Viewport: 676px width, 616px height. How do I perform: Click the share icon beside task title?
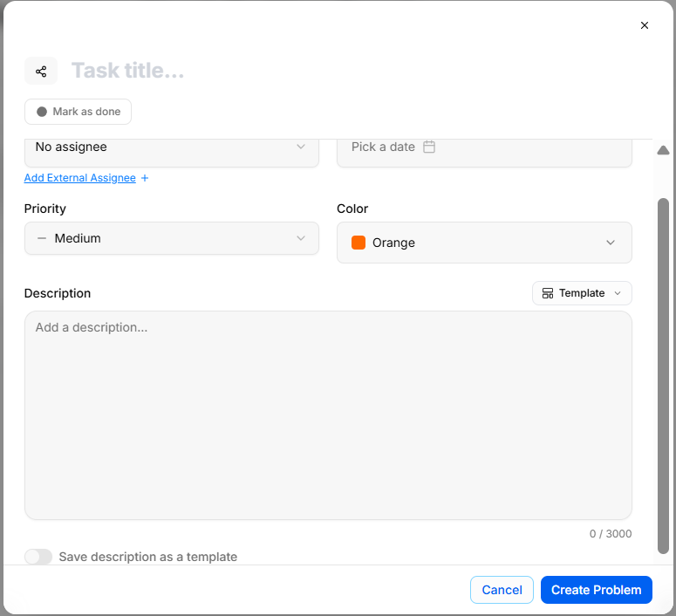41,72
